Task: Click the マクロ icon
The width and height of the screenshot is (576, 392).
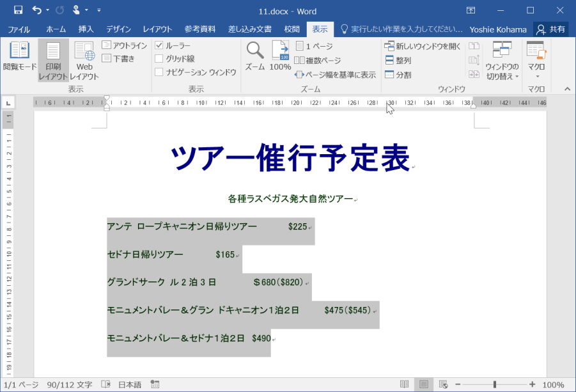Action: pyautogui.click(x=536, y=51)
